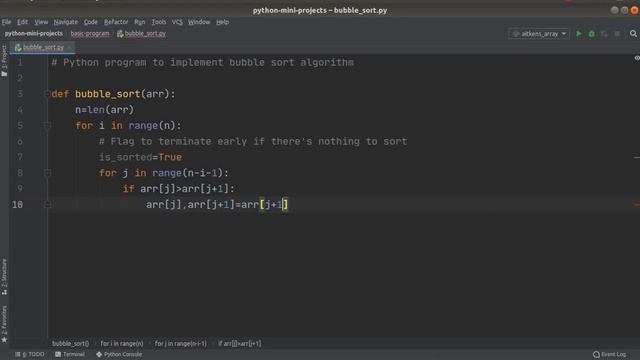Click 'for j in range(n-i-1)' breadcrumb
Viewport: 640px width, 360px height.
click(181, 344)
